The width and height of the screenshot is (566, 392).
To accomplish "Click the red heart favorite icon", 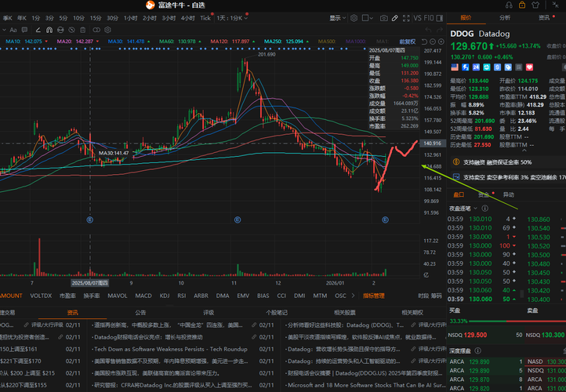I will pyautogui.click(x=529, y=67).
